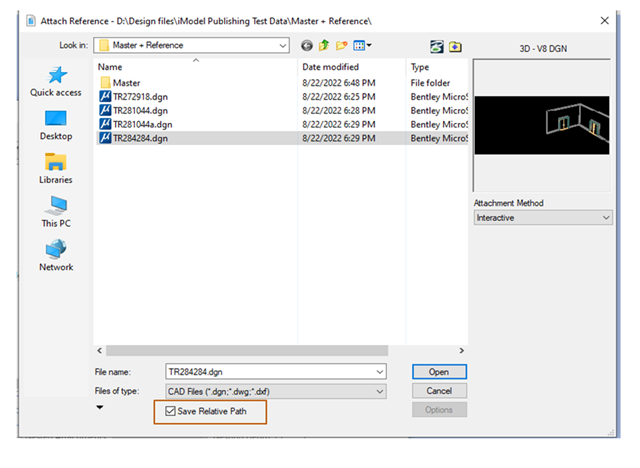This screenshot has width=640, height=468.
Task: Open the Files of type dropdown
Action: 276,391
